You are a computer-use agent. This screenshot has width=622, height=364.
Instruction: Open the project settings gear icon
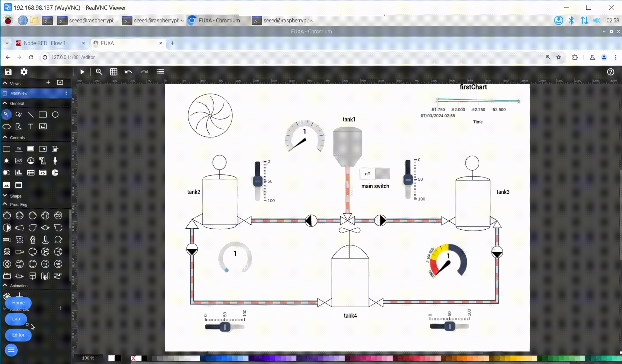(x=24, y=72)
